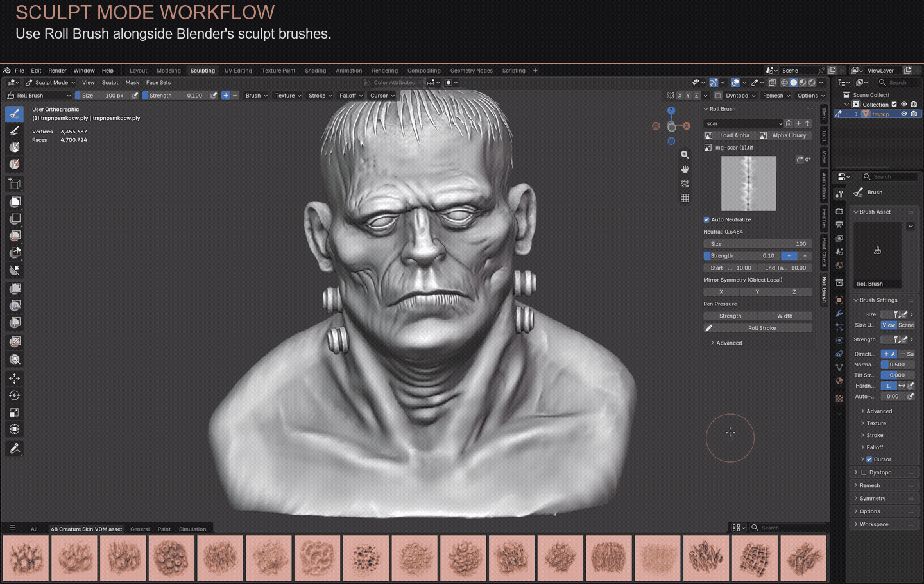Open the Brush dropdown in tool header

point(256,96)
